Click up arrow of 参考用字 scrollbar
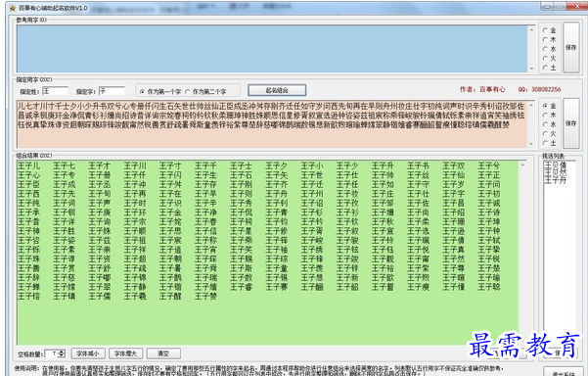This screenshot has width=588, height=376. pyautogui.click(x=531, y=29)
